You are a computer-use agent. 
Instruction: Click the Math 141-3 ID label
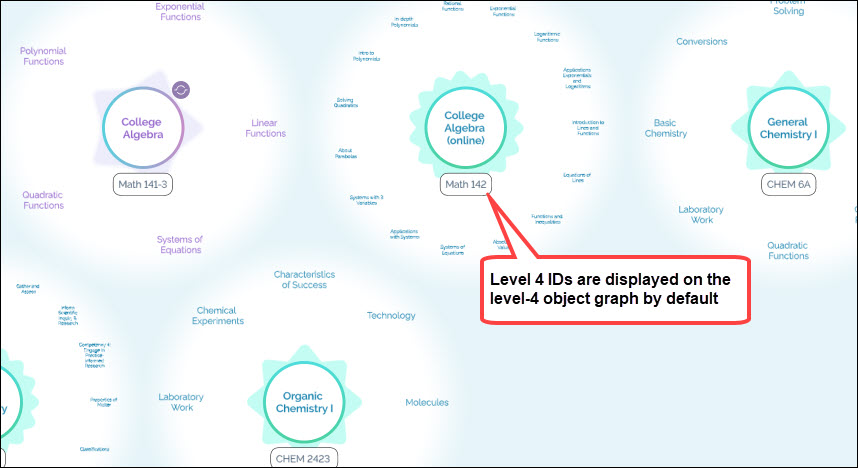143,184
